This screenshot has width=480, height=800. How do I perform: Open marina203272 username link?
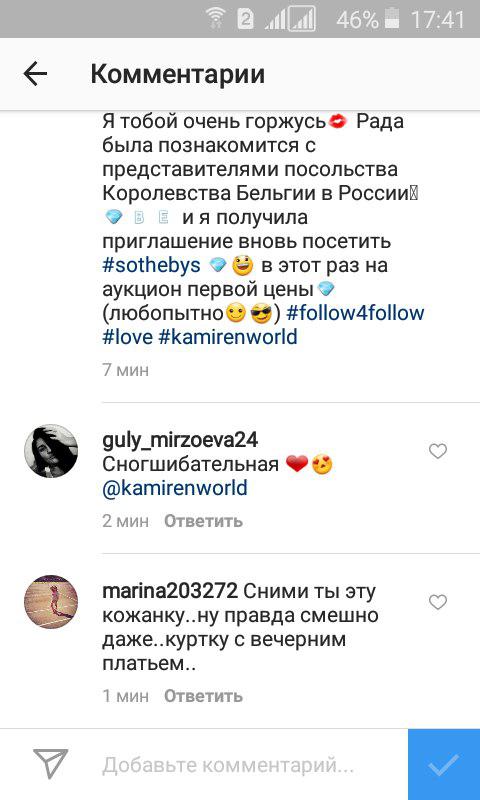coord(170,591)
